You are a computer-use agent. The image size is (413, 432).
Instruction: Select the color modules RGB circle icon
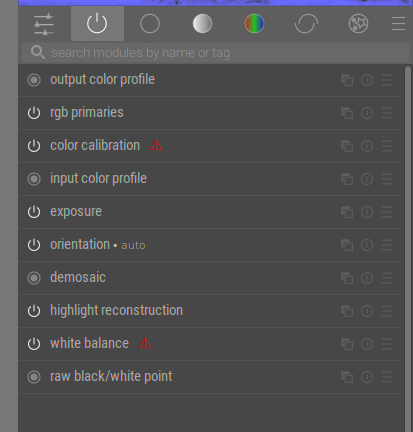pos(254,24)
